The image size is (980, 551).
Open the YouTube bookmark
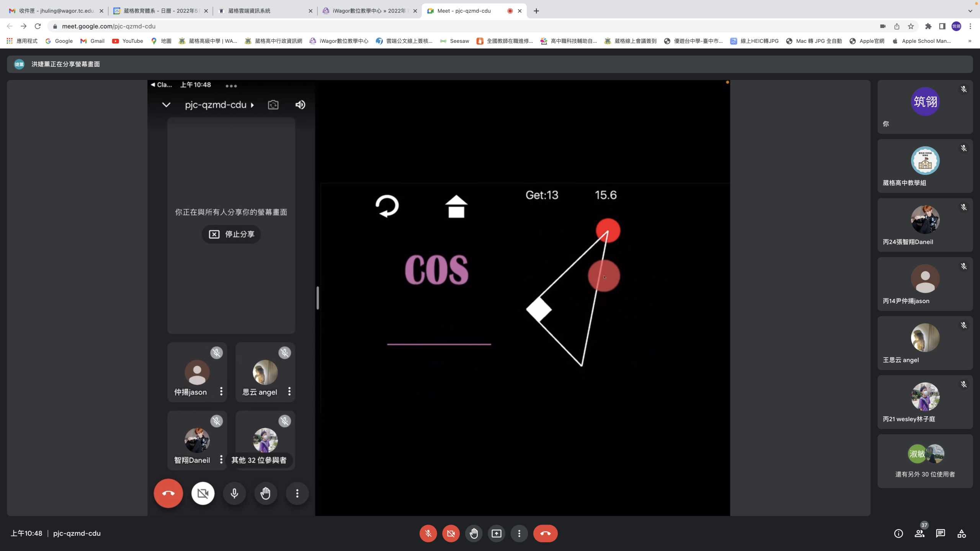click(x=127, y=41)
